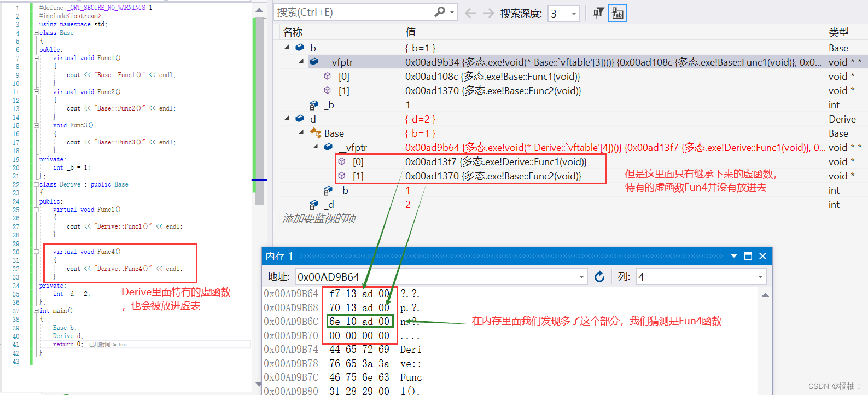868x395 pixels.
Task: Click the 添加要监视的项 row
Action: coord(319,219)
